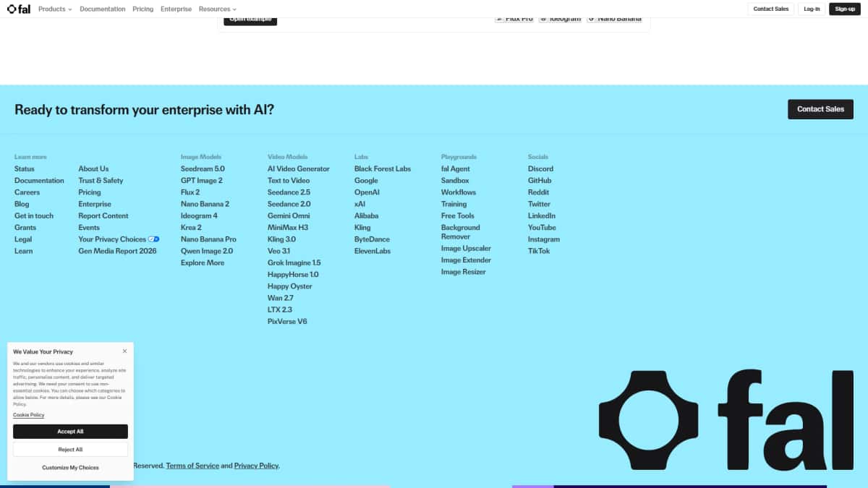Viewport: 868px width, 488px height.
Task: Open the Happy Oyster link
Action: coord(290,286)
